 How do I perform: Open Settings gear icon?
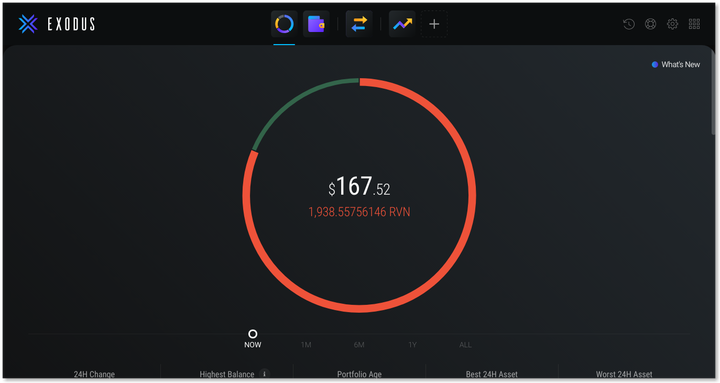coord(672,24)
